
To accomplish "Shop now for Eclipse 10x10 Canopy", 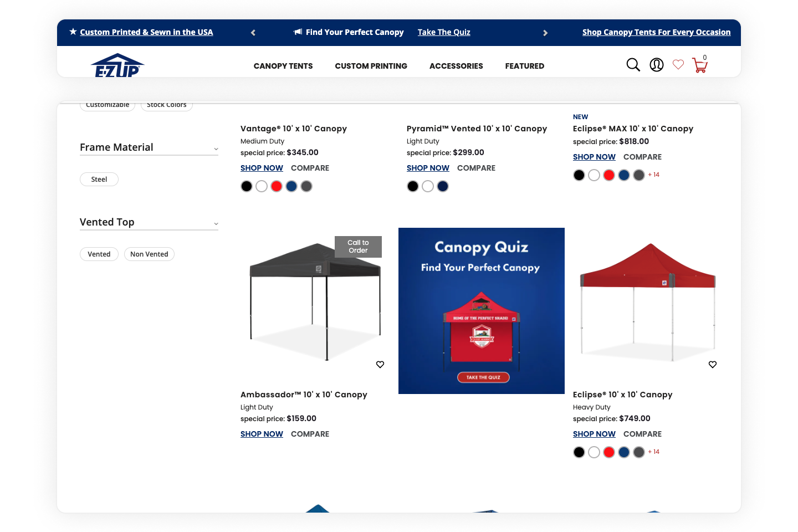I will click(594, 434).
